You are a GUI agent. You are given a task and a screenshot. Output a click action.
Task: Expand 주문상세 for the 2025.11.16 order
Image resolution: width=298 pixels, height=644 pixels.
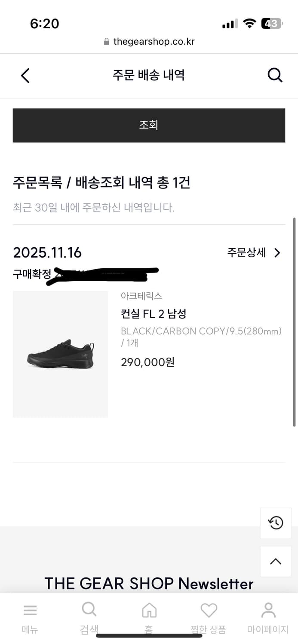pyautogui.click(x=254, y=253)
